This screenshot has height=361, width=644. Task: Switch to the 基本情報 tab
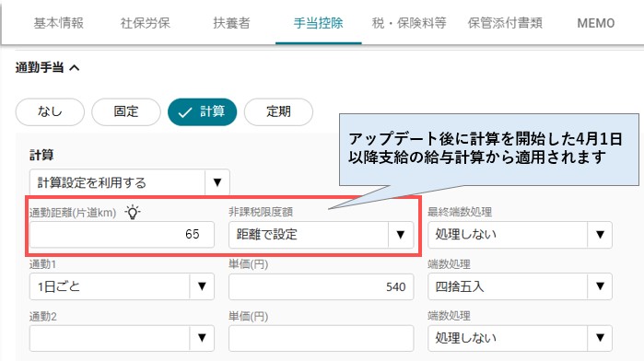(59, 23)
